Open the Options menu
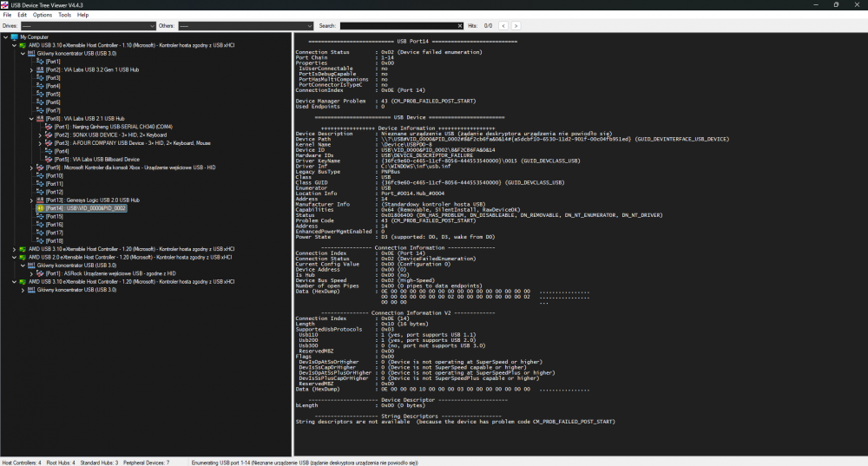The width and height of the screenshot is (868, 466). click(43, 15)
